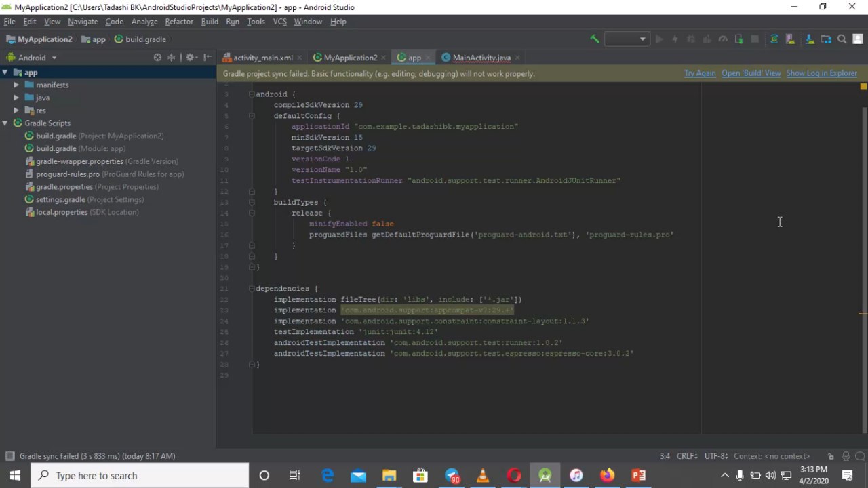868x488 pixels.
Task: Select proguard-rules.pro file
Action: tap(110, 174)
